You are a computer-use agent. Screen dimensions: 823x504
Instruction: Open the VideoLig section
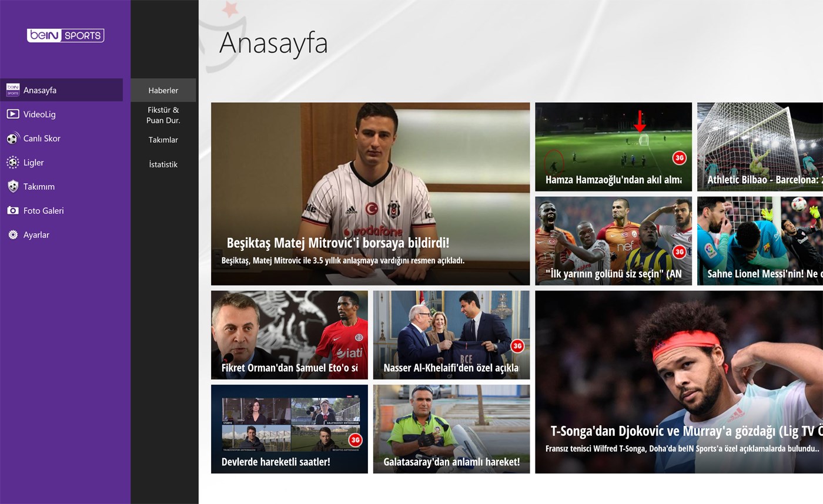point(62,114)
